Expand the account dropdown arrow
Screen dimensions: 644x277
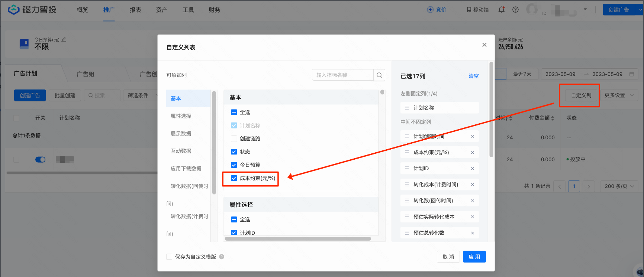(x=585, y=9)
